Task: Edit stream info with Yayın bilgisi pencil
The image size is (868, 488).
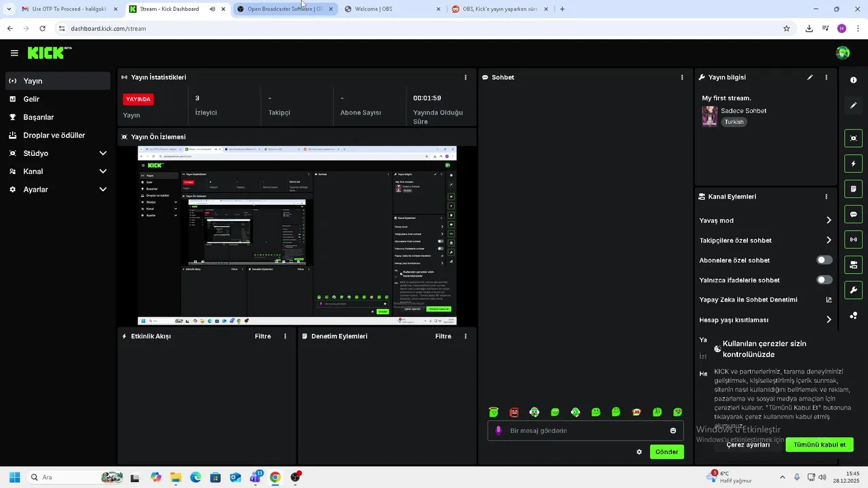Action: click(x=810, y=77)
